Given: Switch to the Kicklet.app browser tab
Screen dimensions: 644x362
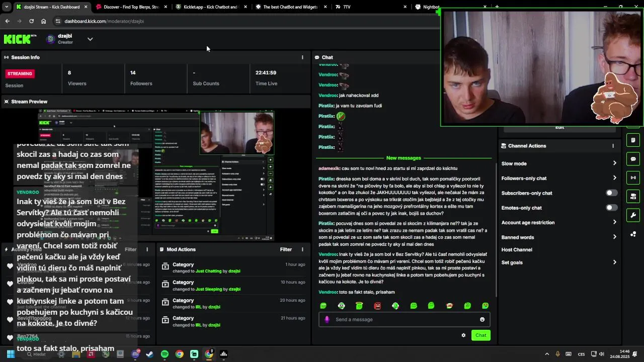Looking at the screenshot, I should tap(210, 7).
